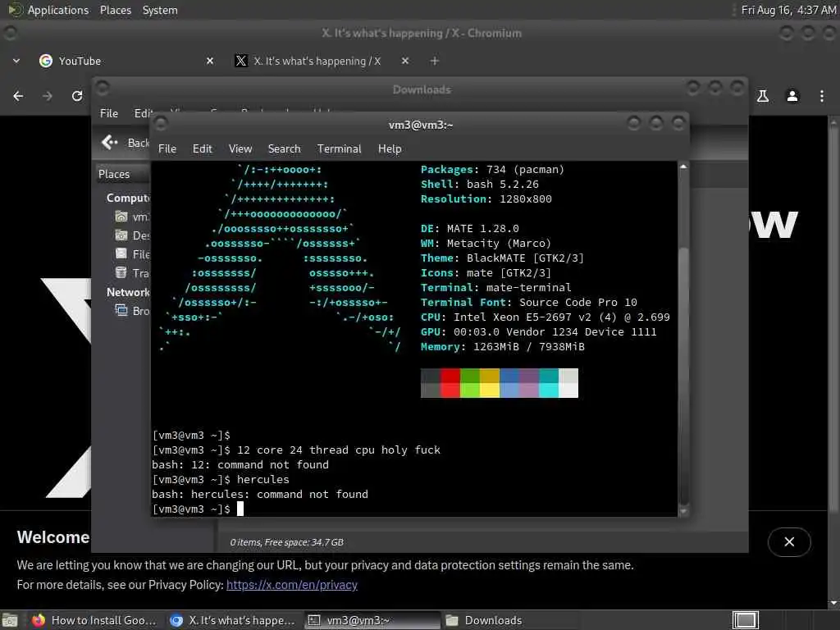Viewport: 840px width, 630px height.
Task: Click the show desktop button in taskbar
Action: [10, 620]
